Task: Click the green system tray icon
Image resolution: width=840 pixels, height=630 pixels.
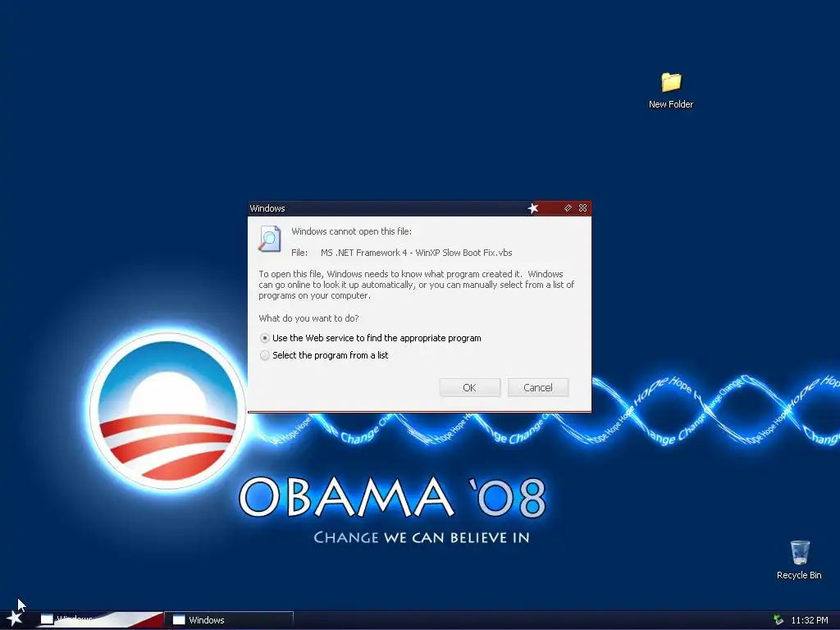Action: [778, 620]
